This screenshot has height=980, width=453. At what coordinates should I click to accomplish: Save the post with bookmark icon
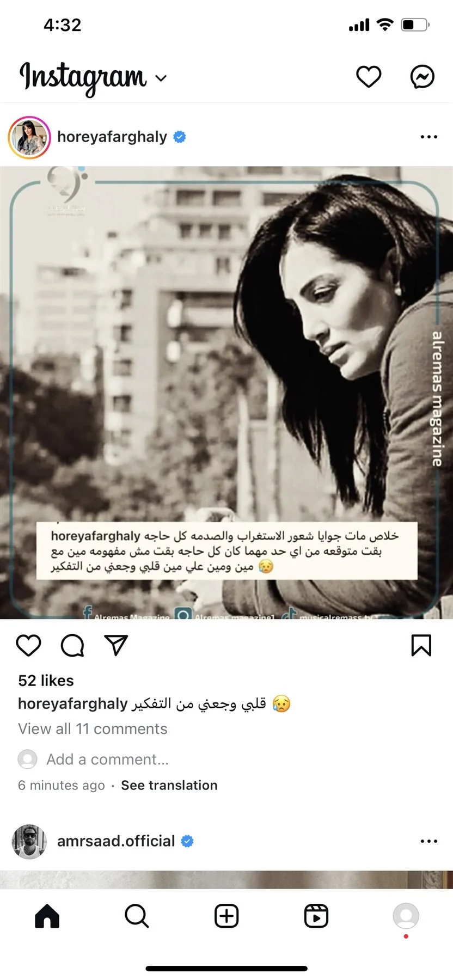(421, 645)
